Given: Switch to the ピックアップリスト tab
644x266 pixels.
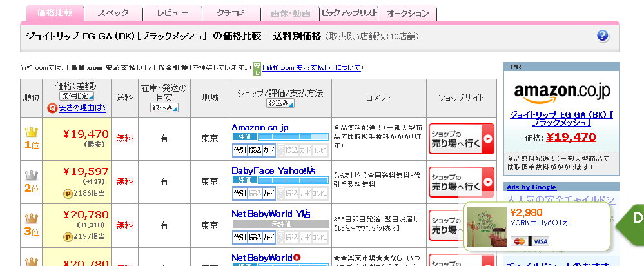Looking at the screenshot, I should tap(349, 13).
